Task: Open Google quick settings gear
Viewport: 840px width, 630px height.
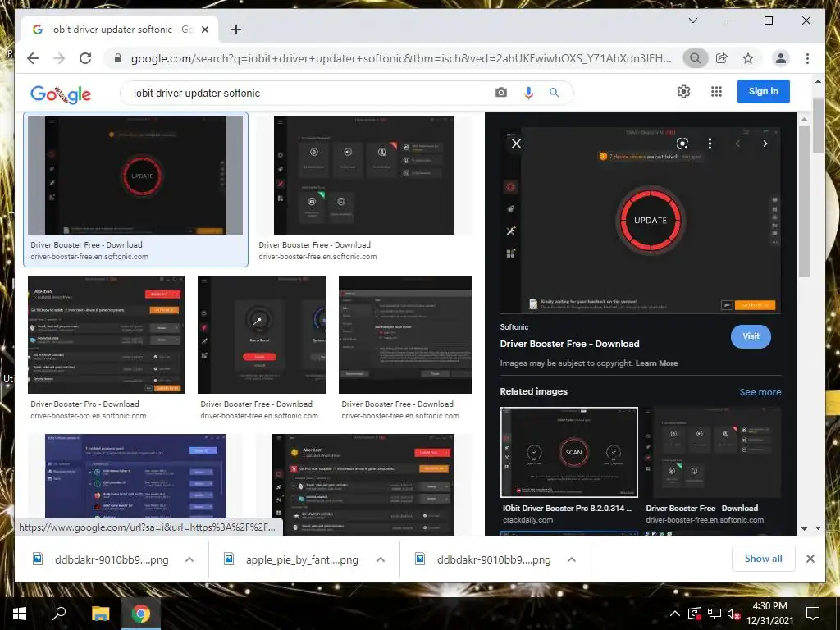Action: point(683,92)
